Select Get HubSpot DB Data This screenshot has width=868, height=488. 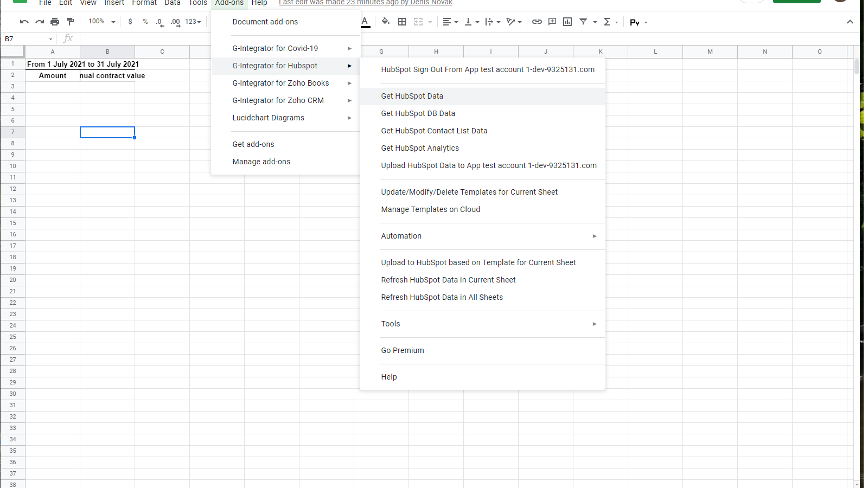[x=482, y=113]
